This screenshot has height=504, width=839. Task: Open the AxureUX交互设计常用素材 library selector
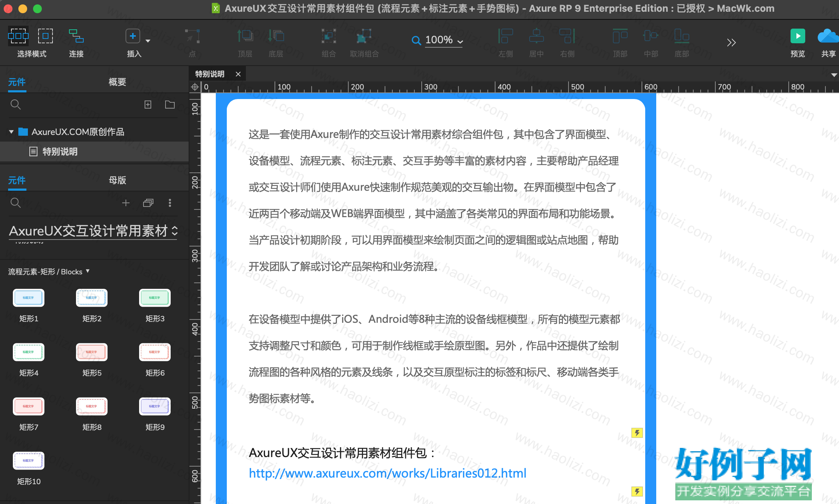pos(93,231)
